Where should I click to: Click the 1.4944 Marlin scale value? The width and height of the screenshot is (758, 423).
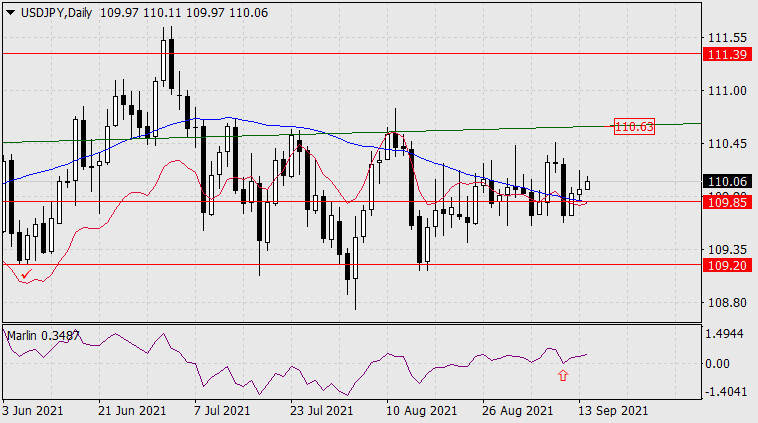coord(726,334)
